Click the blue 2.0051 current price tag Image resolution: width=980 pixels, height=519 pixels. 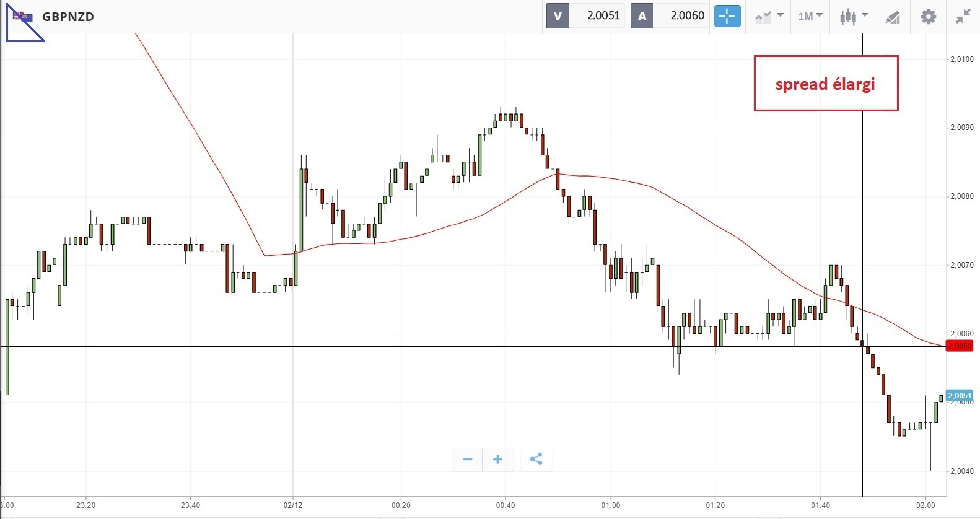960,396
